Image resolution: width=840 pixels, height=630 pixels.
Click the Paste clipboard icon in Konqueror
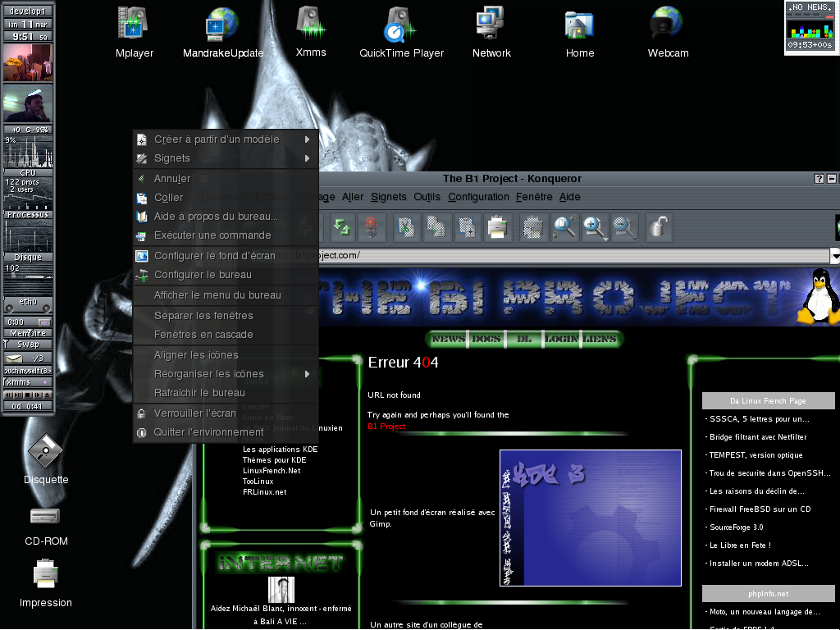click(x=467, y=227)
